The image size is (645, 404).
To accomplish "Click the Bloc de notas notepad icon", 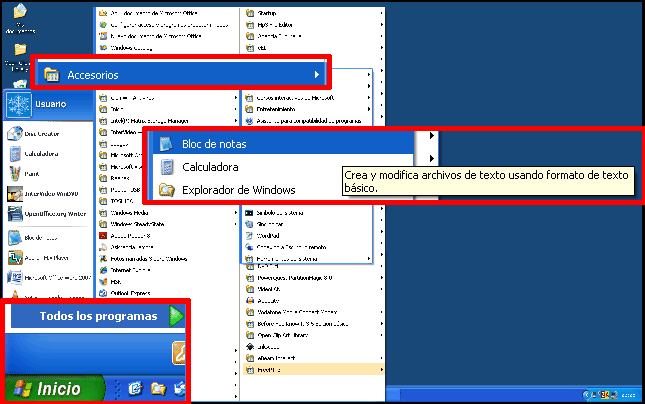I will [x=166, y=144].
